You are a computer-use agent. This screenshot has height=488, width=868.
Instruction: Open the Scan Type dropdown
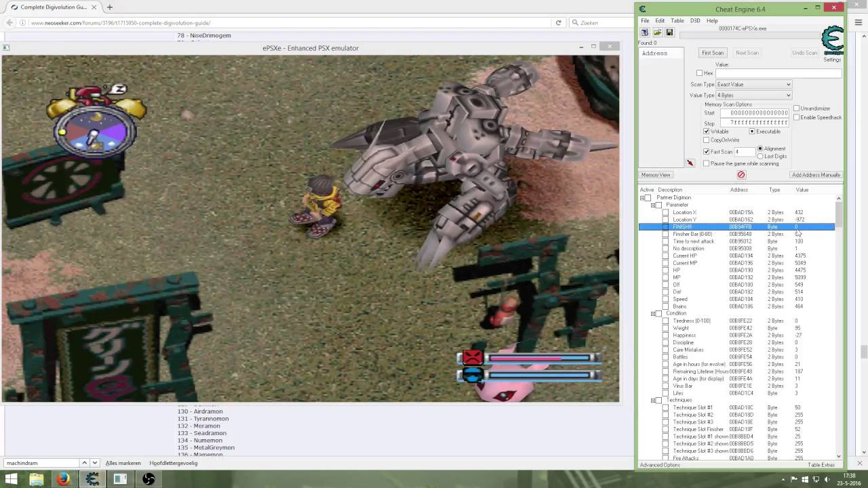pyautogui.click(x=754, y=85)
